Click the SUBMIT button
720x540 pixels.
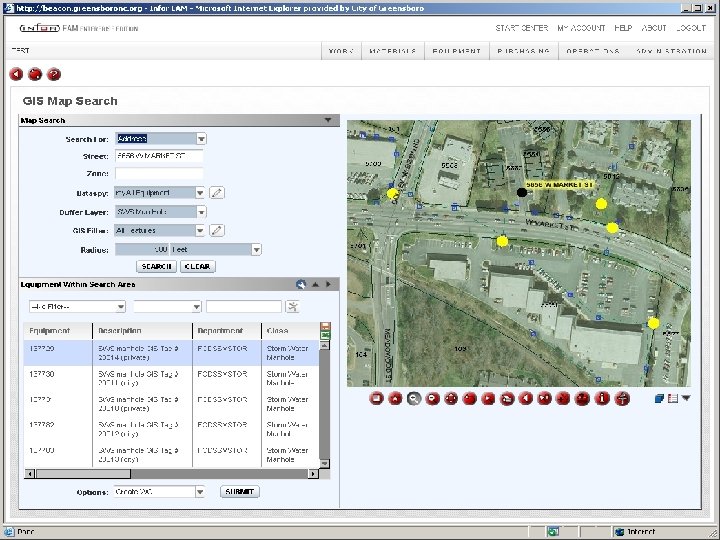(x=240, y=492)
